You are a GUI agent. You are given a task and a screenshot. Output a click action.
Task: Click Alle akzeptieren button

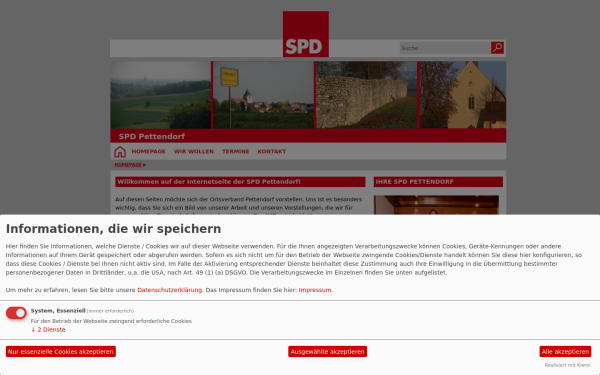point(565,351)
